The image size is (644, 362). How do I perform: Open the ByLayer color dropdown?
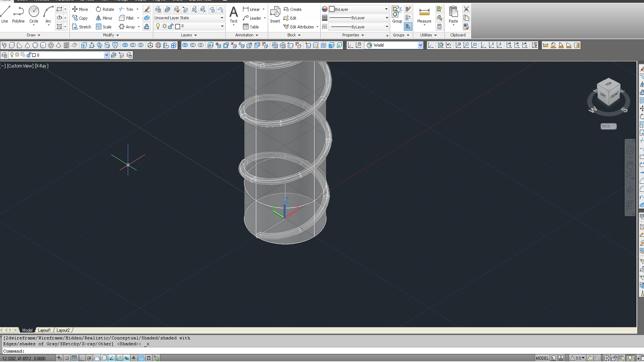359,9
